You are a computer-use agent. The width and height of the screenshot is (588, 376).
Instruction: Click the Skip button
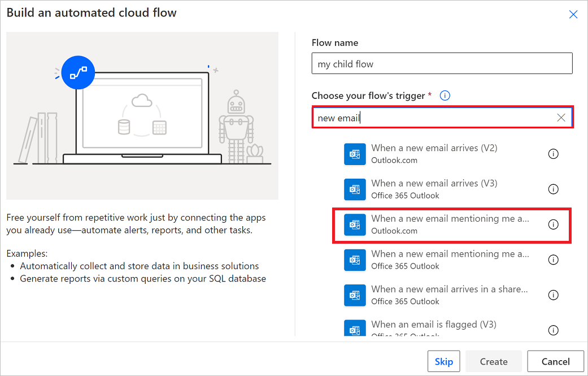(443, 361)
